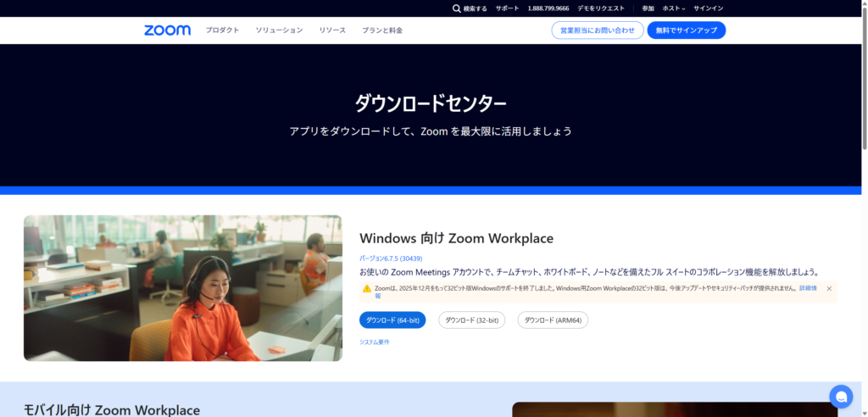
Task: Click the office woman headset image
Action: tap(182, 288)
